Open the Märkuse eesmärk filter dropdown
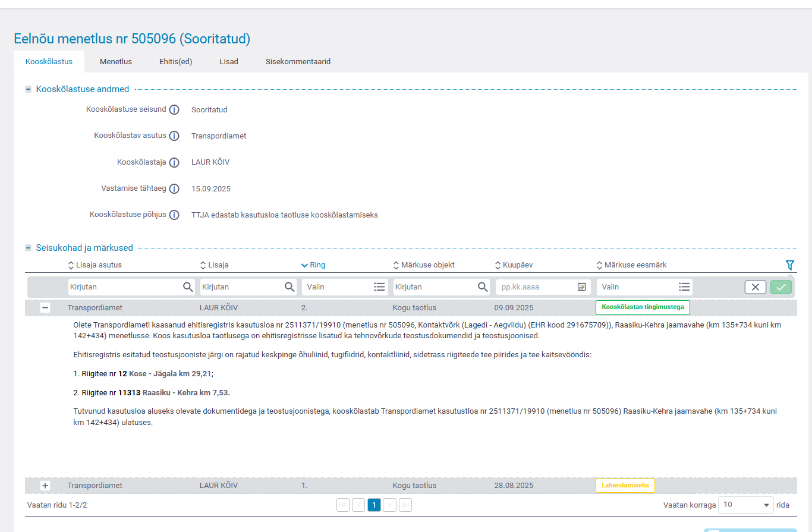The width and height of the screenshot is (812, 532). [x=644, y=287]
